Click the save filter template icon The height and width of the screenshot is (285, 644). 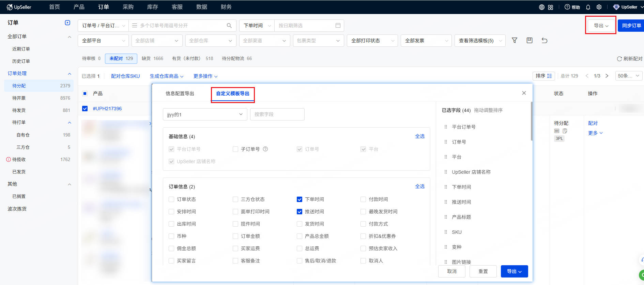pos(530,40)
